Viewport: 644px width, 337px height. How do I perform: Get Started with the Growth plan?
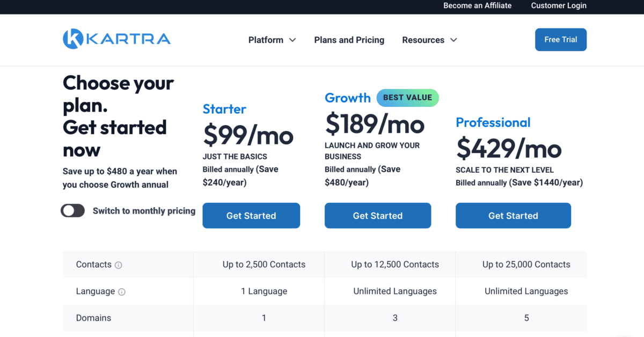pyautogui.click(x=377, y=215)
